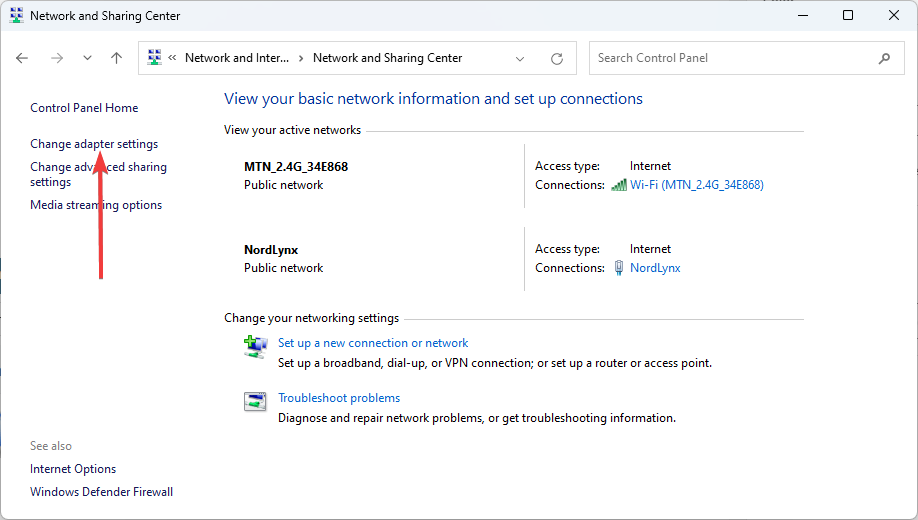Expand the address bar history dropdown
918x520 pixels.
tap(520, 58)
